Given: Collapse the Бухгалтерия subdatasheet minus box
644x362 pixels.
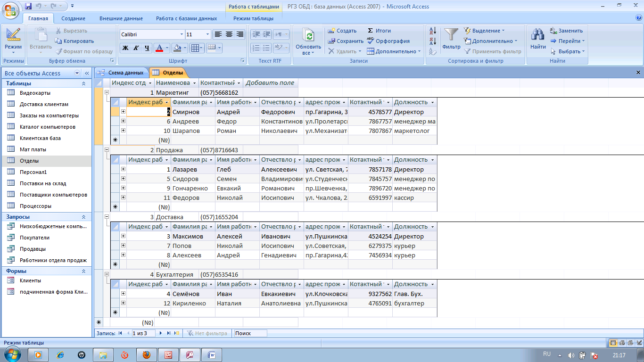Looking at the screenshot, I should pyautogui.click(x=107, y=274).
